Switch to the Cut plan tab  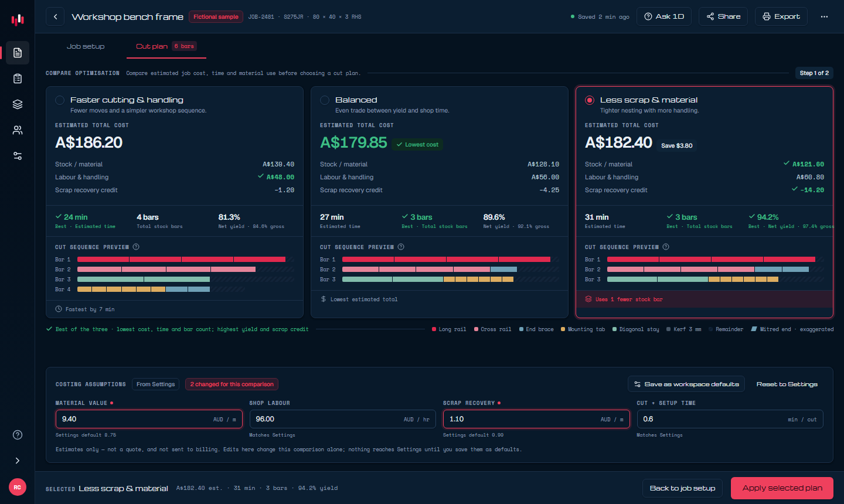point(166,46)
